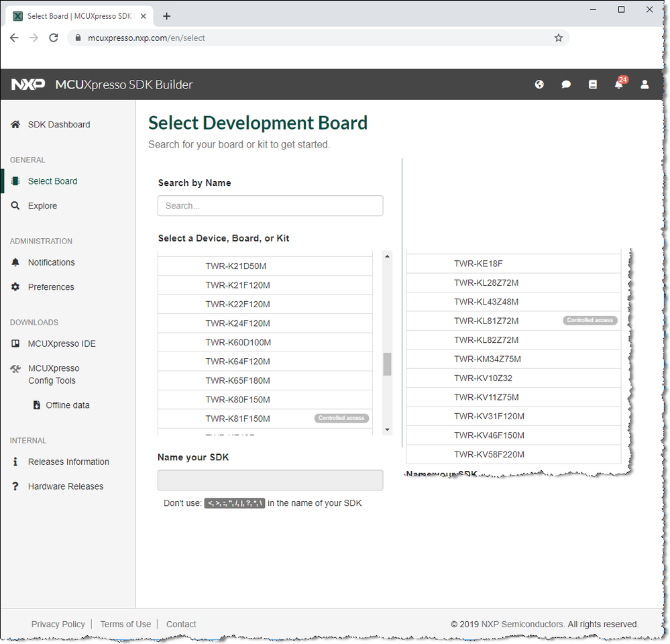
Task: Select TWR-K64F120M board
Action: point(265,362)
